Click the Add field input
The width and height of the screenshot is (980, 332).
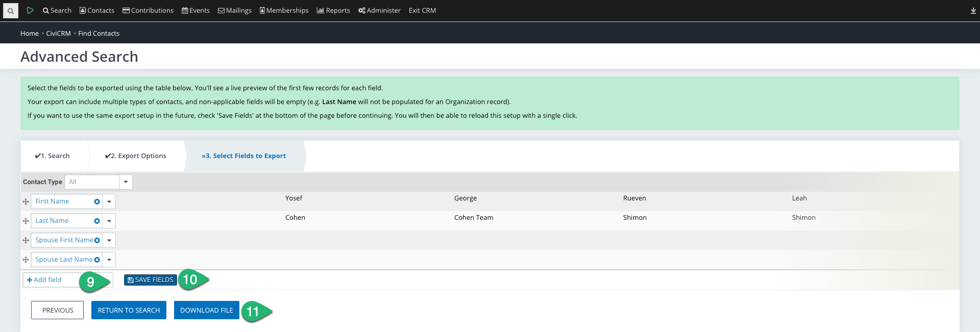51,280
